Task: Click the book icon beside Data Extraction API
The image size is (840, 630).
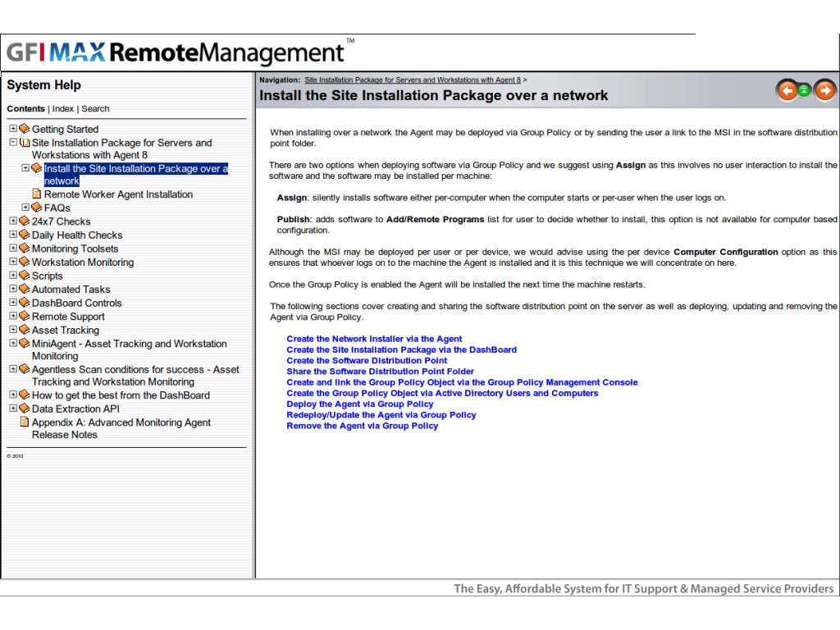Action: coord(25,409)
